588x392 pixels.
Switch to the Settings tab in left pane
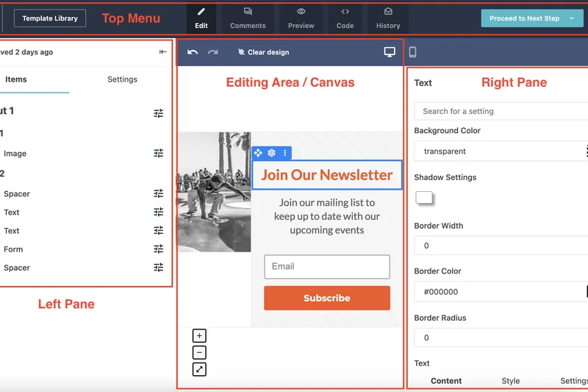click(x=122, y=79)
